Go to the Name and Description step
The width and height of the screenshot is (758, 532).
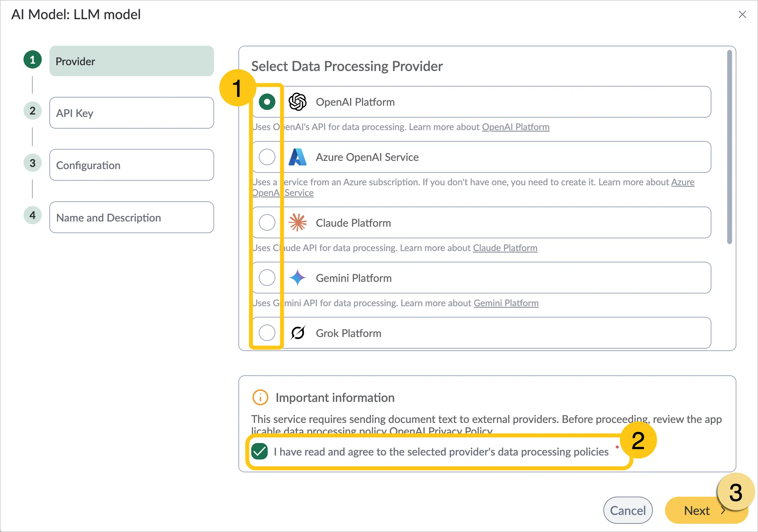pyautogui.click(x=131, y=217)
